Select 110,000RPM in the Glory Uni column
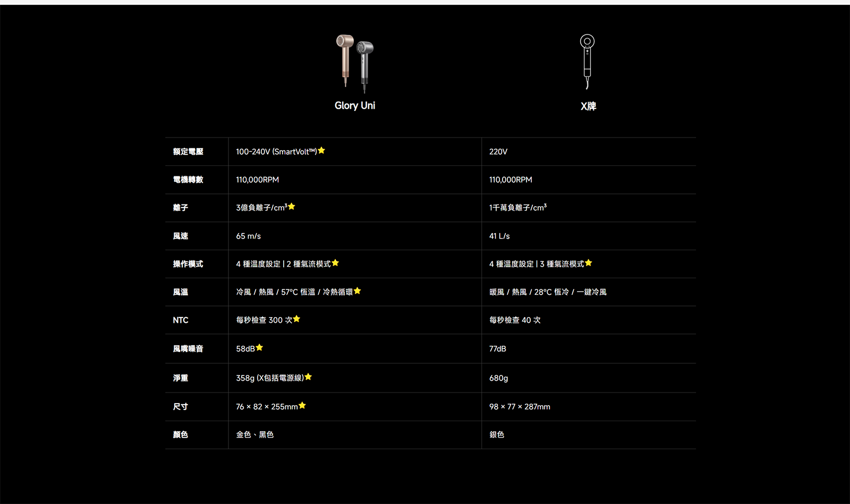The image size is (850, 504). [x=258, y=180]
